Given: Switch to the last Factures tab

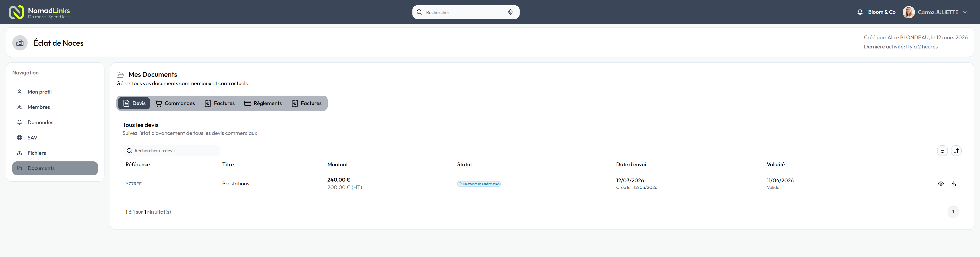Looking at the screenshot, I should point(306,104).
